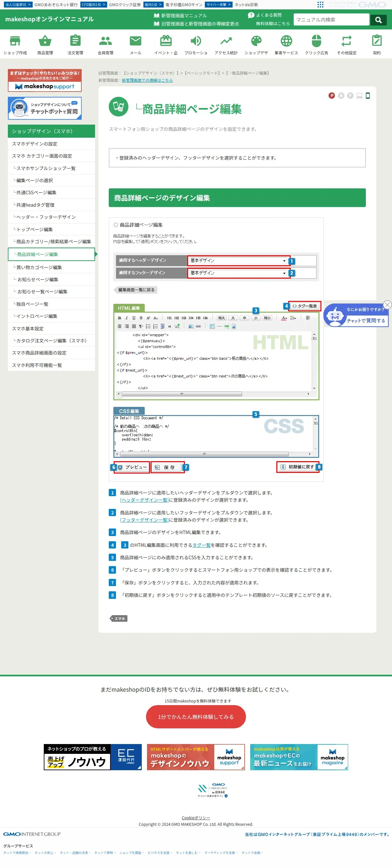Open the 会員管理 people icon menu
The width and height of the screenshot is (392, 868).
(105, 44)
